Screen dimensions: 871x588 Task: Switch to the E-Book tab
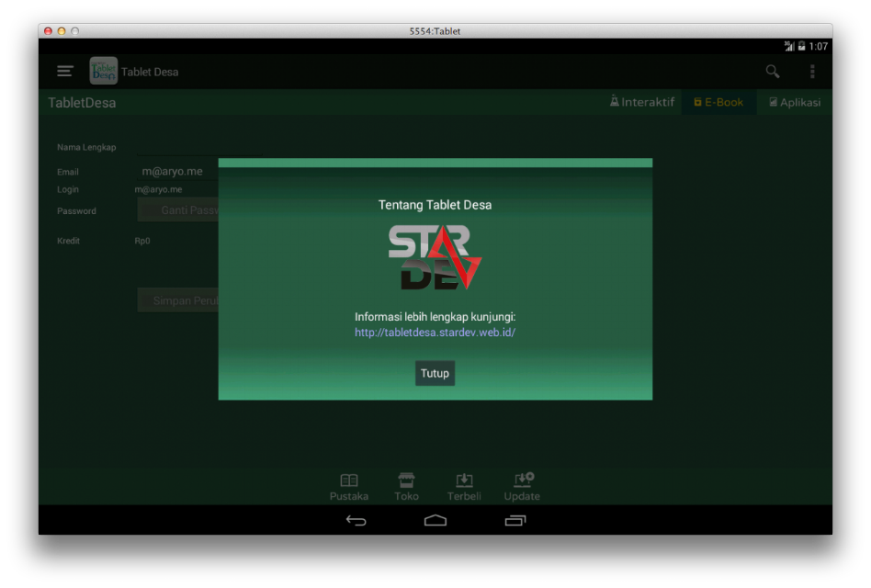pyautogui.click(x=718, y=102)
